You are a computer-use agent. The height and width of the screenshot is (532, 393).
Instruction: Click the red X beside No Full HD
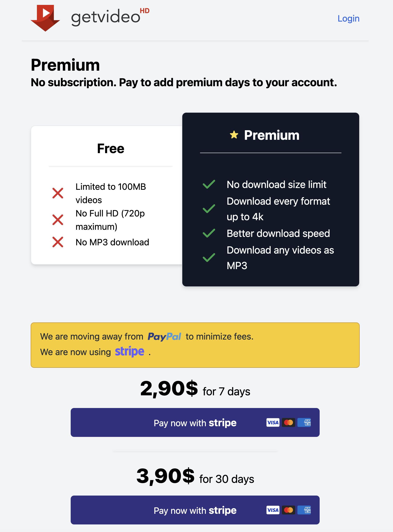[x=58, y=220]
